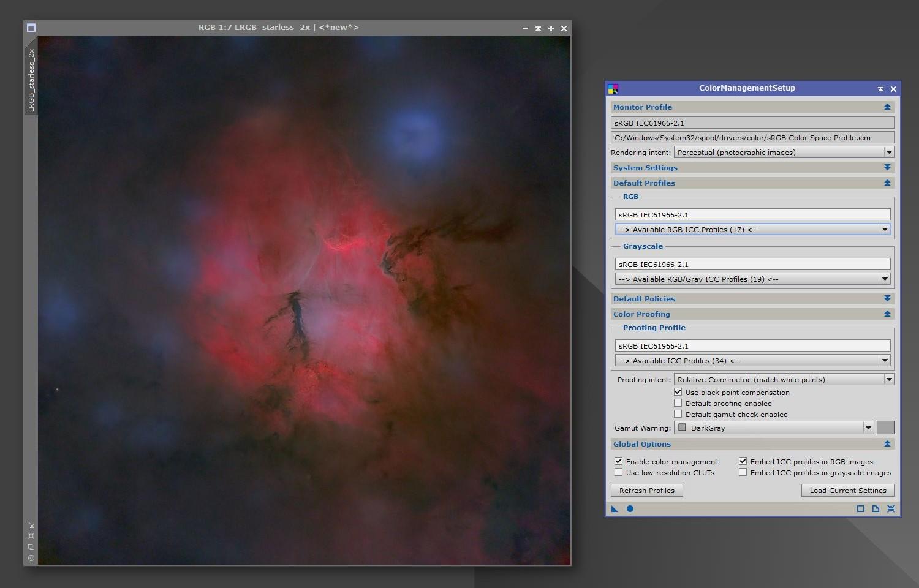Shade the ColorManagementSetup window title bar

[x=880, y=89]
